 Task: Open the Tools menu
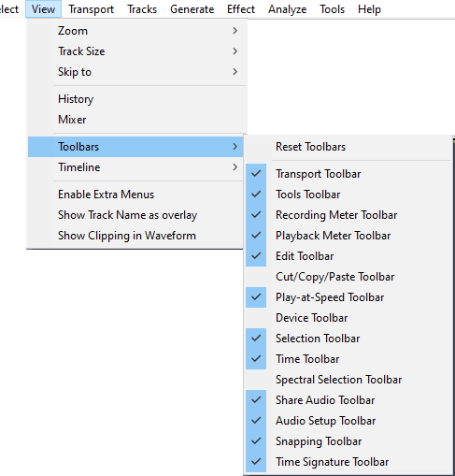click(x=333, y=9)
